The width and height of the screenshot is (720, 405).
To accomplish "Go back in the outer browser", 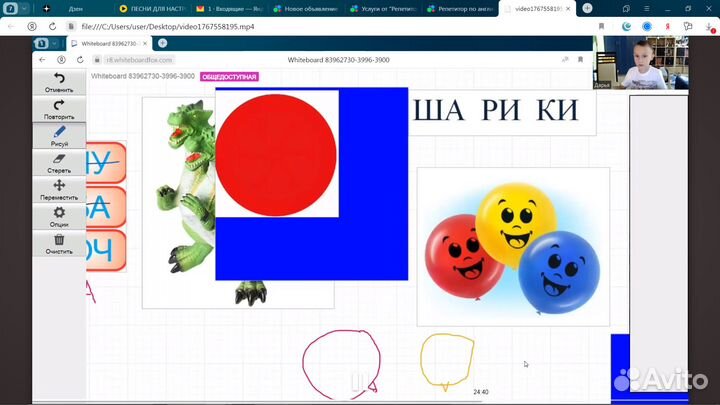I will pyautogui.click(x=11, y=27).
